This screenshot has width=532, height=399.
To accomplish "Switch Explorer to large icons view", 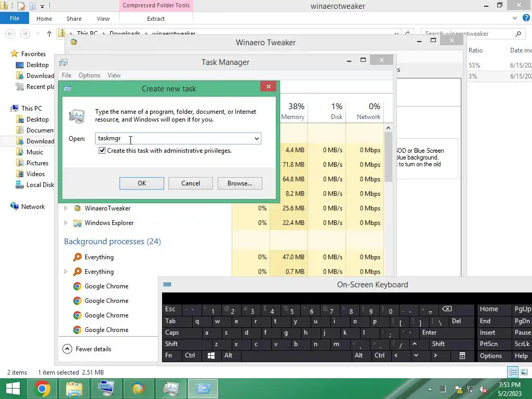I will coord(524,372).
